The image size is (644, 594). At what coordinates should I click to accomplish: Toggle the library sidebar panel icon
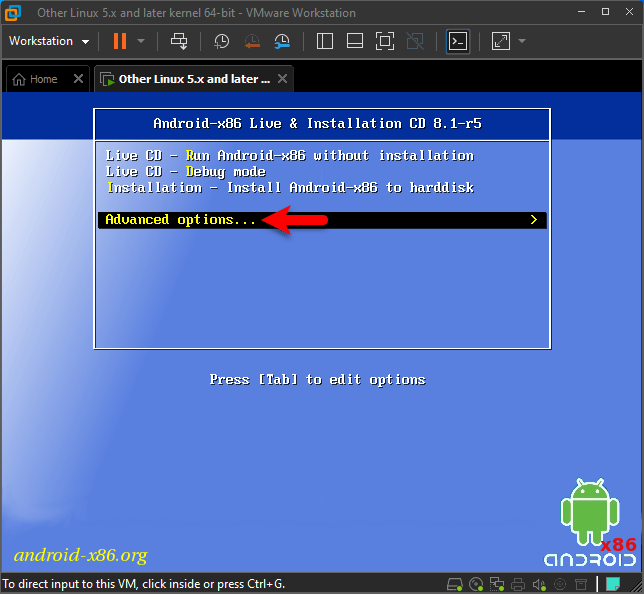coord(324,41)
